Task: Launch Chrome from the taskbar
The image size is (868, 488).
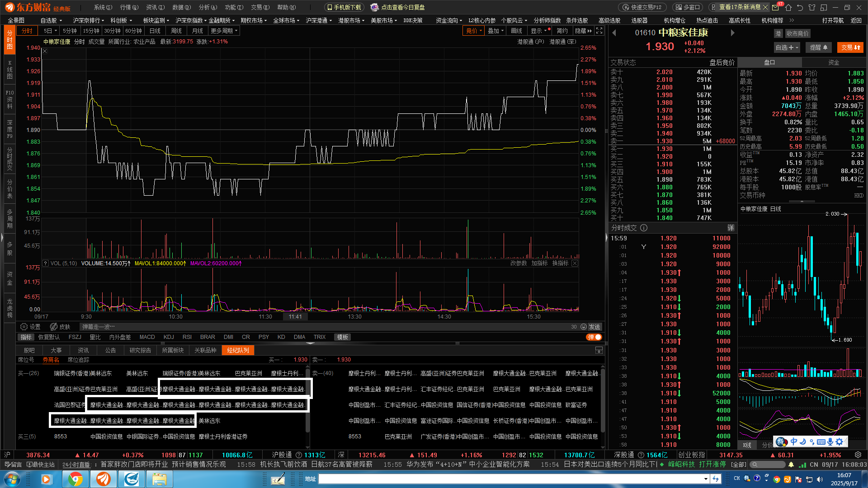Action: 75,479
